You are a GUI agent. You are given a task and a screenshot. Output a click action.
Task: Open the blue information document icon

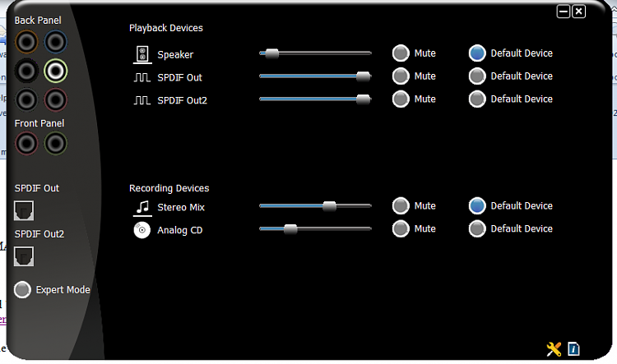[573, 348]
